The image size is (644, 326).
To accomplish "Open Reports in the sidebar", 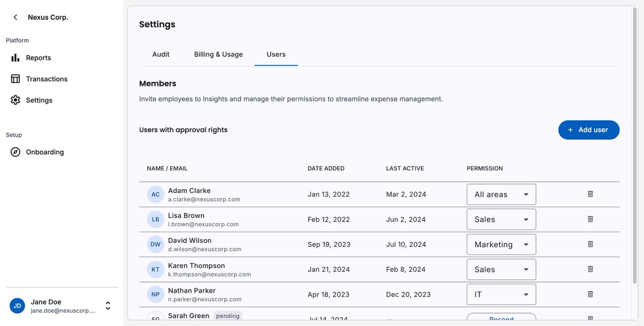I will [x=39, y=58].
